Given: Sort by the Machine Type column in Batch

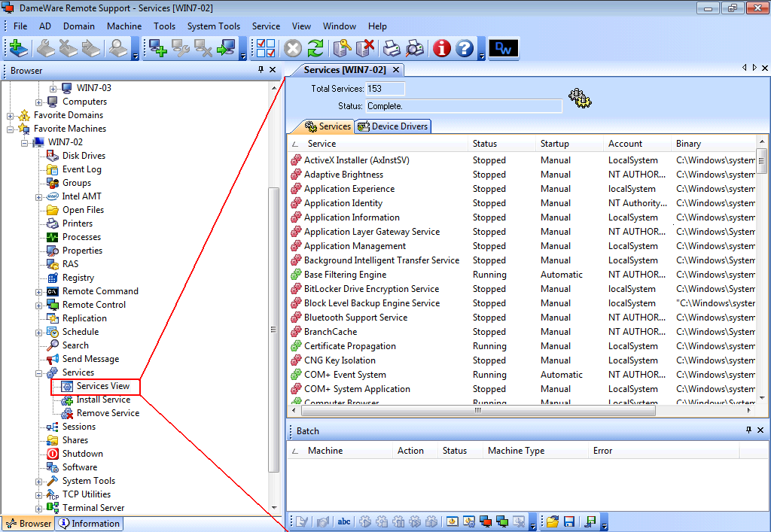Looking at the screenshot, I should click(535, 451).
